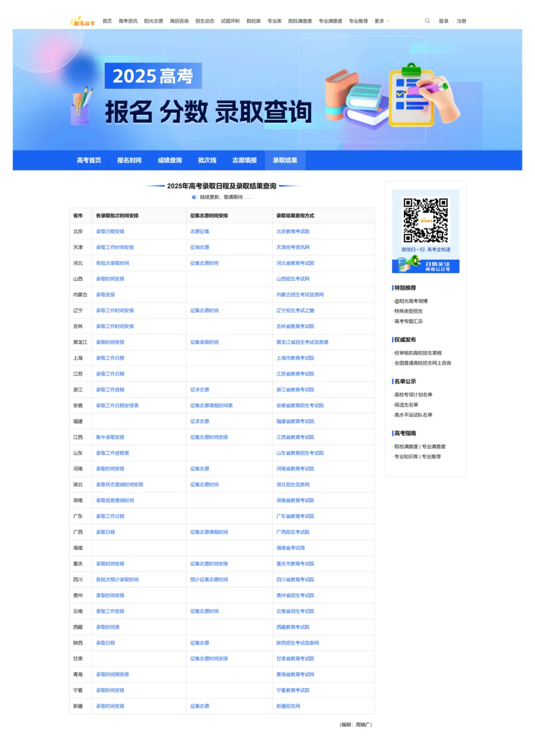This screenshot has height=756, width=535.
Task: Open 高招咨询 menu item
Action: [179, 21]
